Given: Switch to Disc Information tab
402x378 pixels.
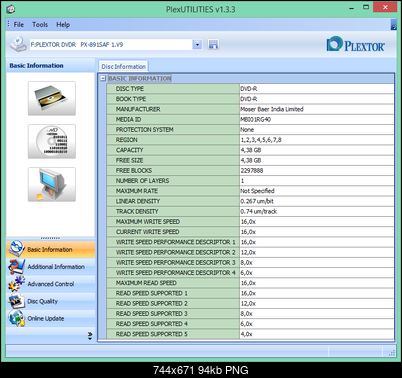Looking at the screenshot, I should 123,66.
